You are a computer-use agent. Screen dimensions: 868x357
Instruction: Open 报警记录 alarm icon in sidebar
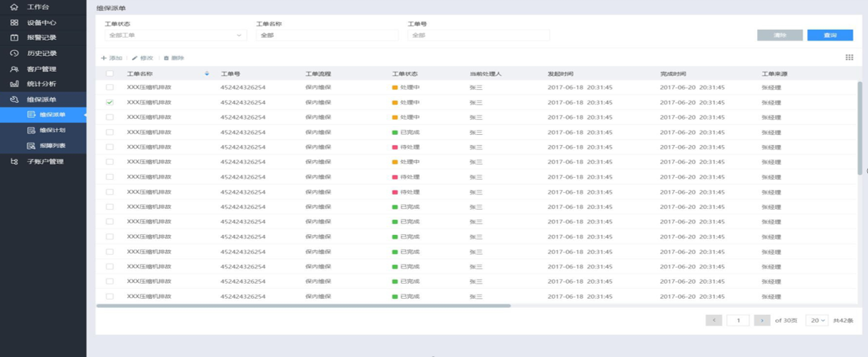(14, 38)
